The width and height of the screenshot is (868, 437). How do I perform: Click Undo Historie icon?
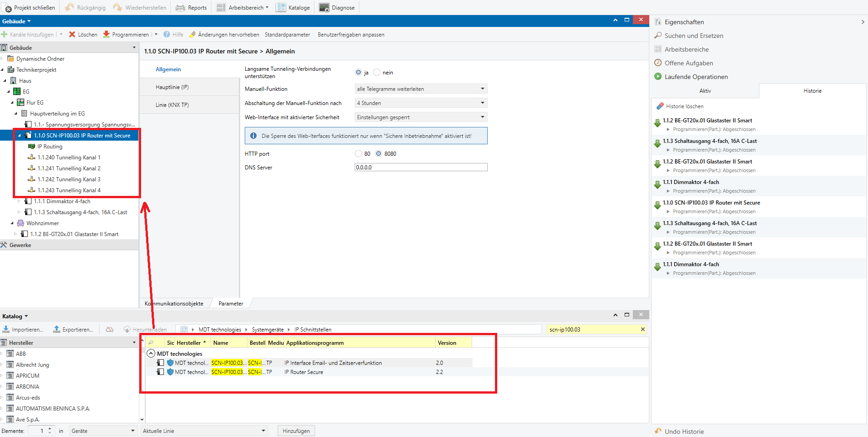coord(658,431)
